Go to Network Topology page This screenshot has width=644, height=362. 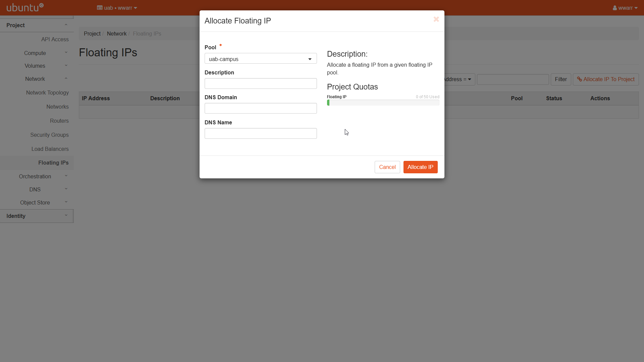[x=47, y=93]
